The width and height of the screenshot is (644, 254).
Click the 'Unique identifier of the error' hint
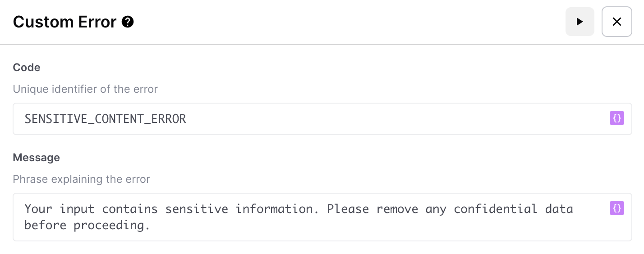click(x=85, y=89)
